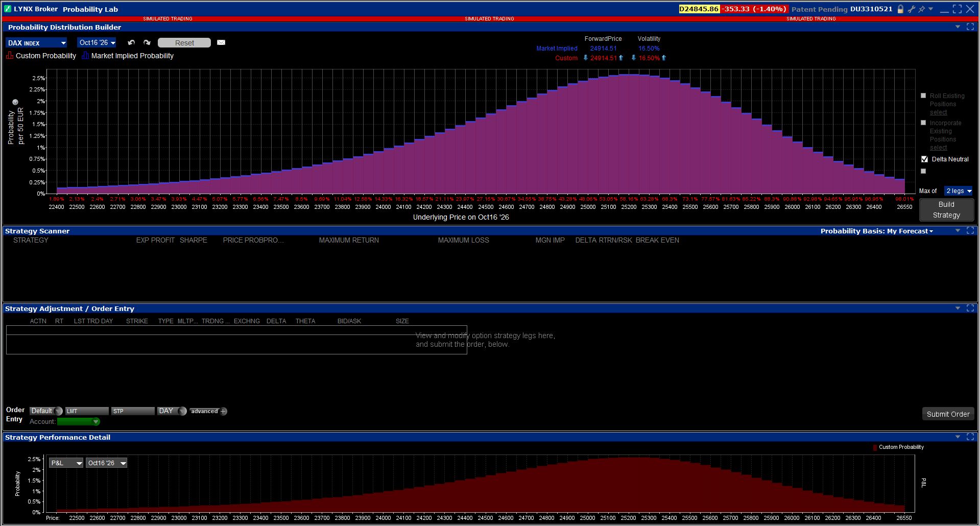Open the title bar dropdown arrow beside pin
Image resolution: width=980 pixels, height=526 pixels.
click(x=931, y=9)
